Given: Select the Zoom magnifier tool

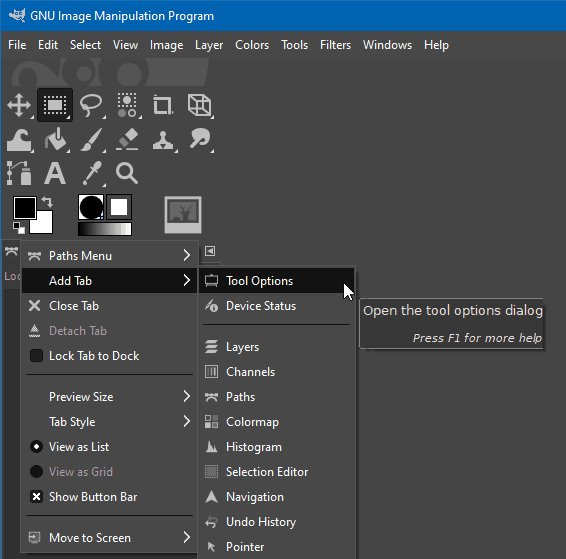Looking at the screenshot, I should pos(127,174).
